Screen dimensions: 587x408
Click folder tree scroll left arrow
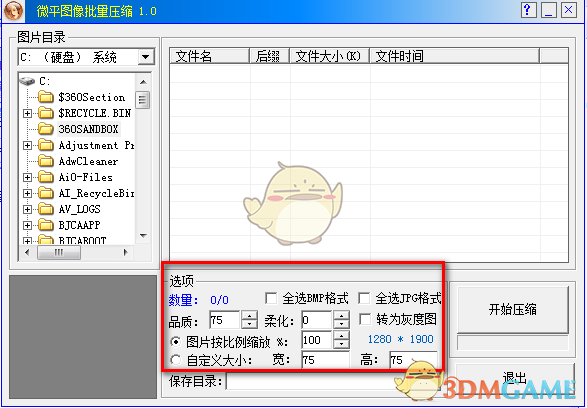(x=27, y=252)
